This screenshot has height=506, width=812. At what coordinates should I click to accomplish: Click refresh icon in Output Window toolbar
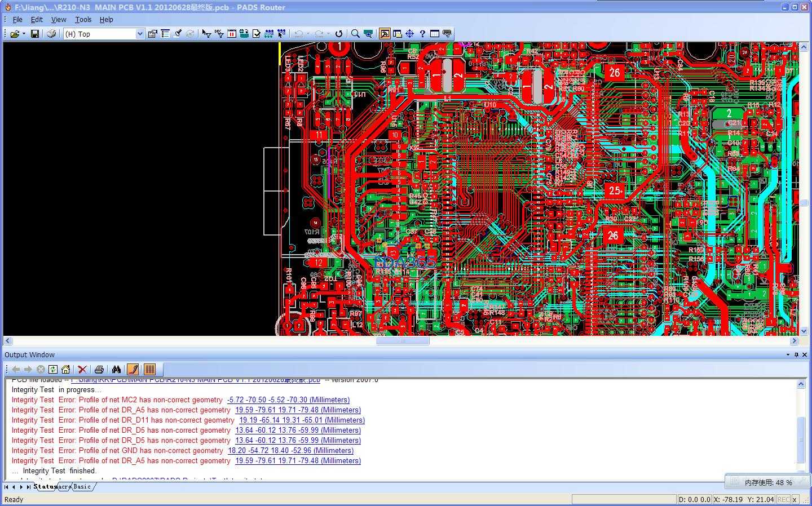coord(53,370)
